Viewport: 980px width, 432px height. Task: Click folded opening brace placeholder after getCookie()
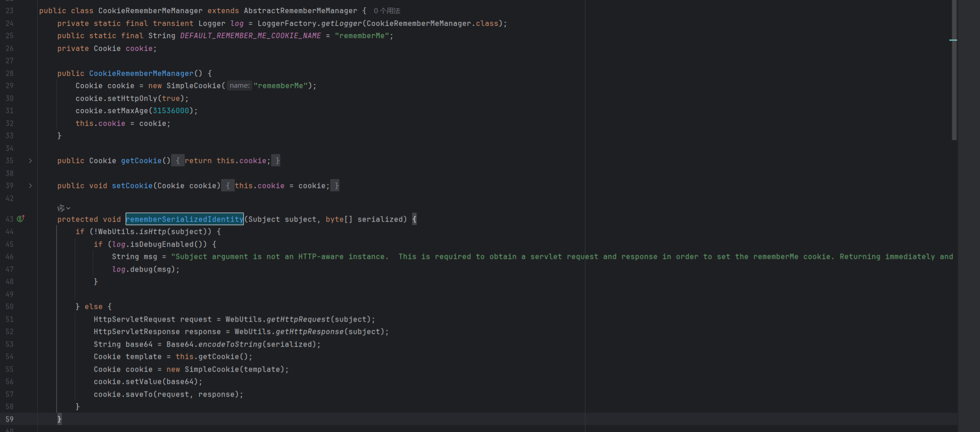177,161
